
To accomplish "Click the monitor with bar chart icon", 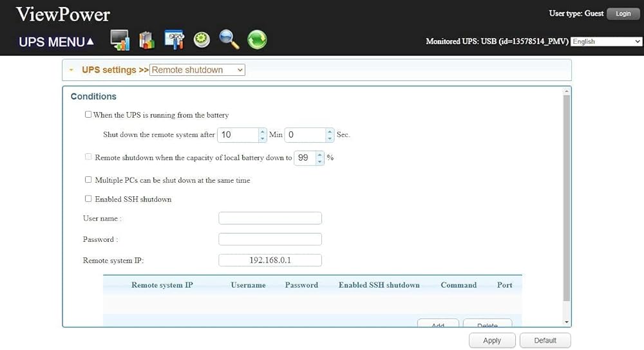I will pos(120,40).
